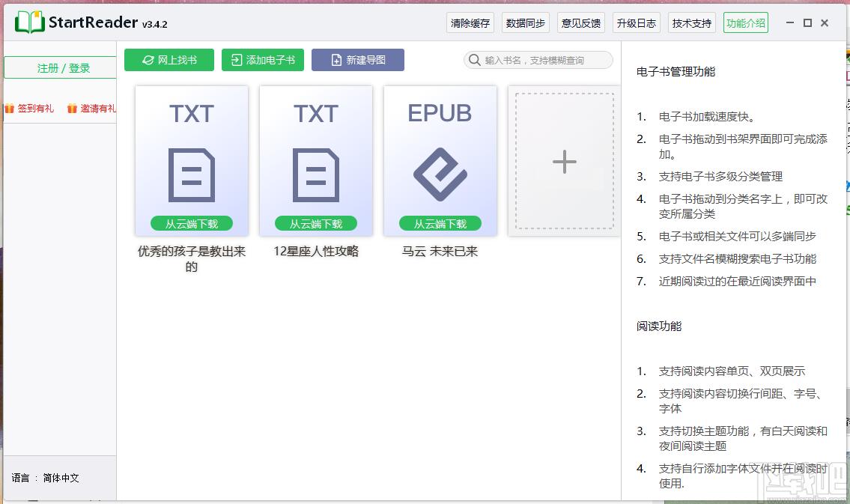Click 新建导图 button
Image resolution: width=850 pixels, height=504 pixels.
click(x=358, y=60)
